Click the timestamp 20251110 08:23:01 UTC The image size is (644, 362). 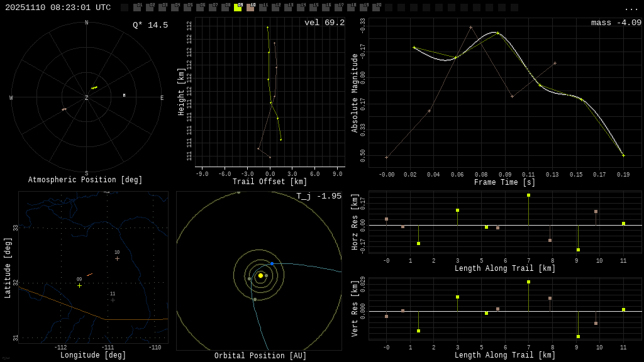tap(58, 8)
